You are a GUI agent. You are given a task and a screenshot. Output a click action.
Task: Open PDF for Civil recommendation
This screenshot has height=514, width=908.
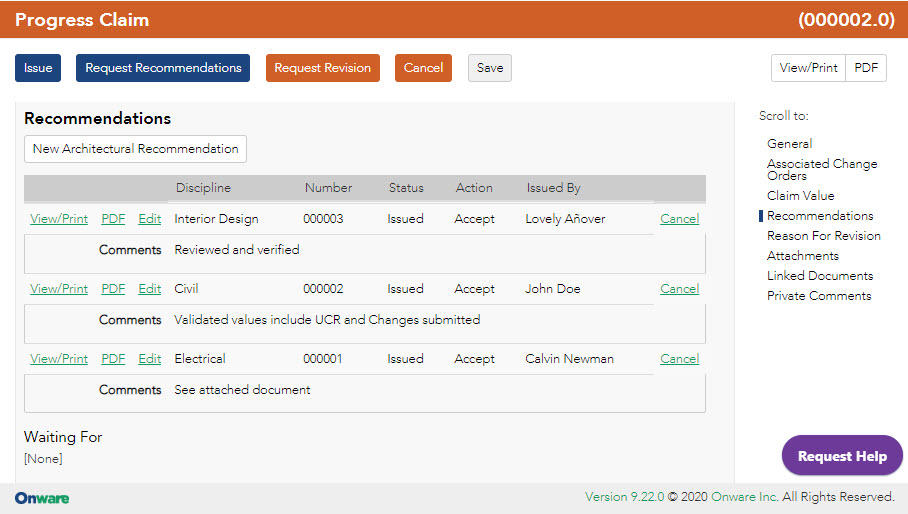113,289
